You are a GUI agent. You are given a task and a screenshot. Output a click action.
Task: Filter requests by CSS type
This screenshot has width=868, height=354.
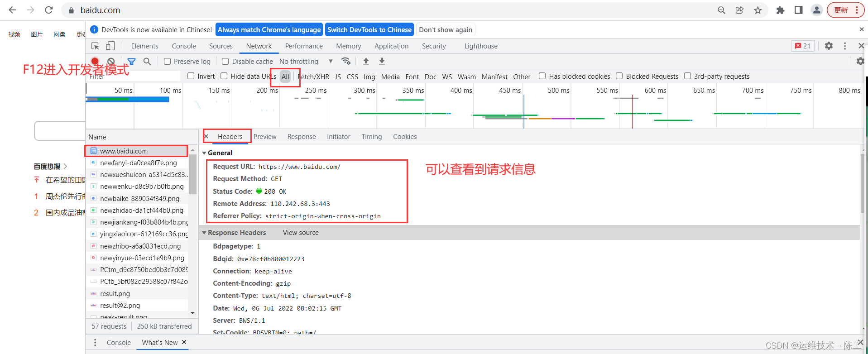[352, 77]
